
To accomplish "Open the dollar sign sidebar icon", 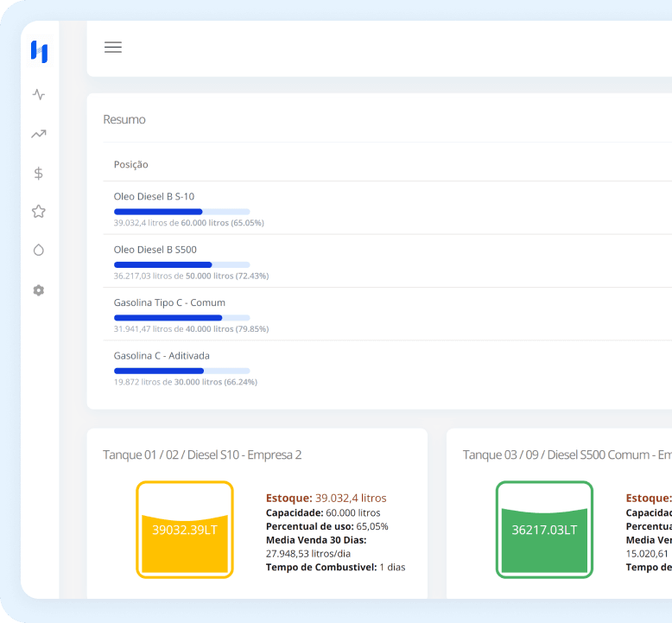I will point(39,173).
